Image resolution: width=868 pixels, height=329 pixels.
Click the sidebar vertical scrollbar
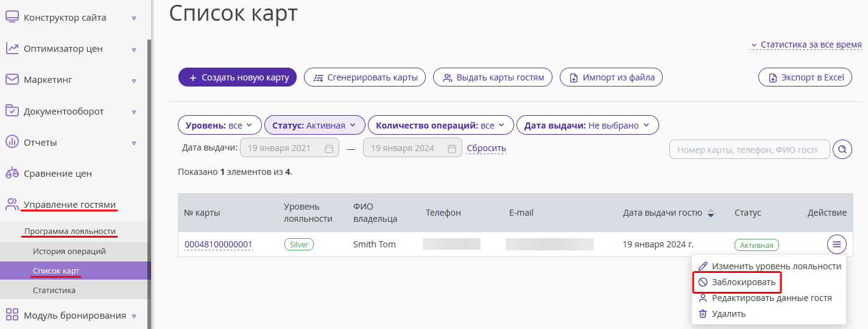[x=149, y=183]
